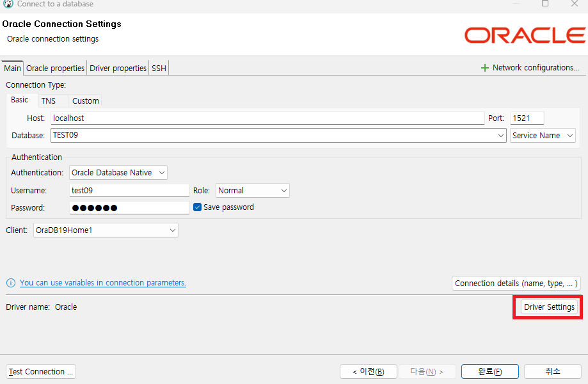Switch to the Oracle properties tab
Image resolution: width=588 pixels, height=384 pixels.
click(55, 68)
